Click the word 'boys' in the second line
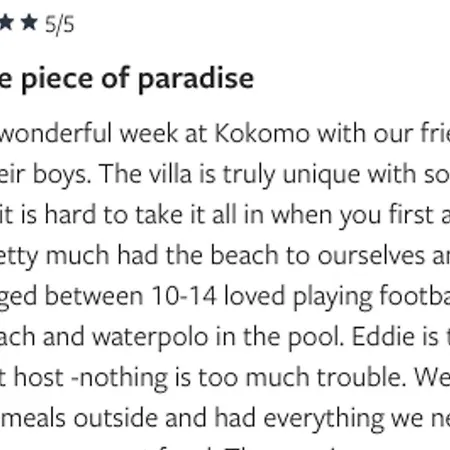The width and height of the screenshot is (450, 450). click(x=62, y=176)
